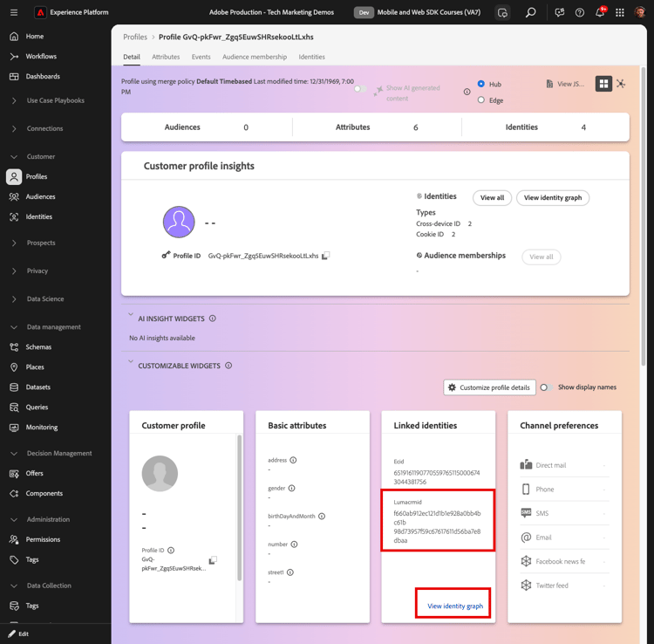
Task: Toggle Show AI generated content switch
Action: click(x=360, y=89)
